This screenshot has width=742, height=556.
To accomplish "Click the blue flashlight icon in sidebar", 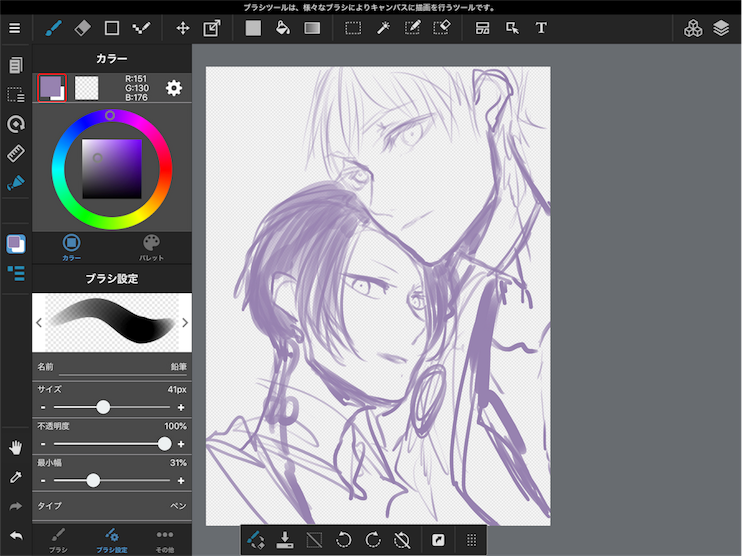I will click(x=16, y=183).
